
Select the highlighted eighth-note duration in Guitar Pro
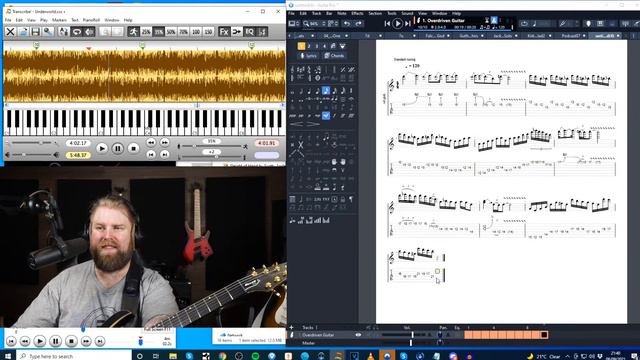coord(326,91)
